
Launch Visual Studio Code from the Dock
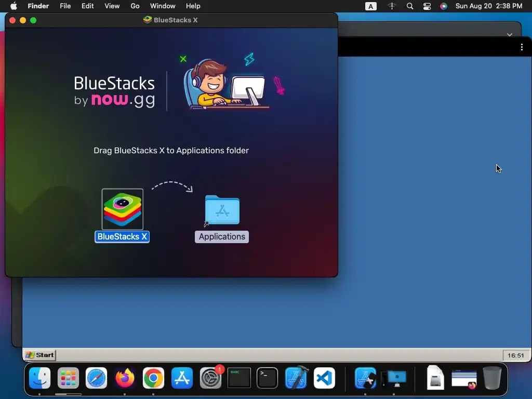coord(324,378)
